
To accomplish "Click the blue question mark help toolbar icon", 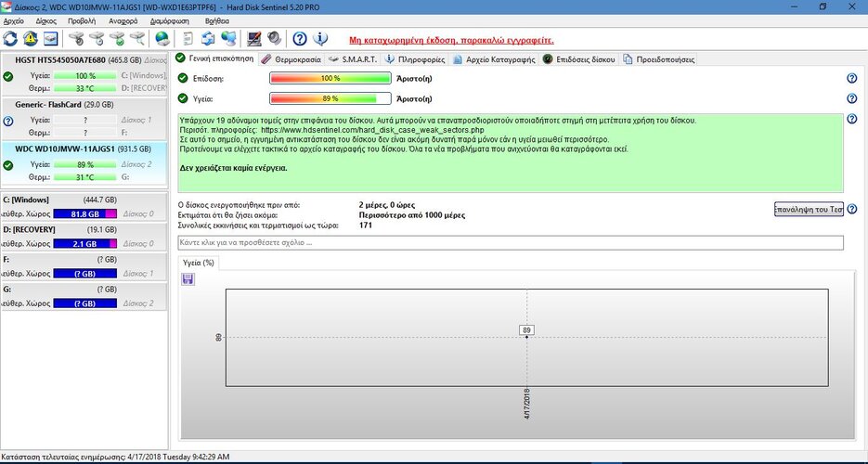I will 300,39.
